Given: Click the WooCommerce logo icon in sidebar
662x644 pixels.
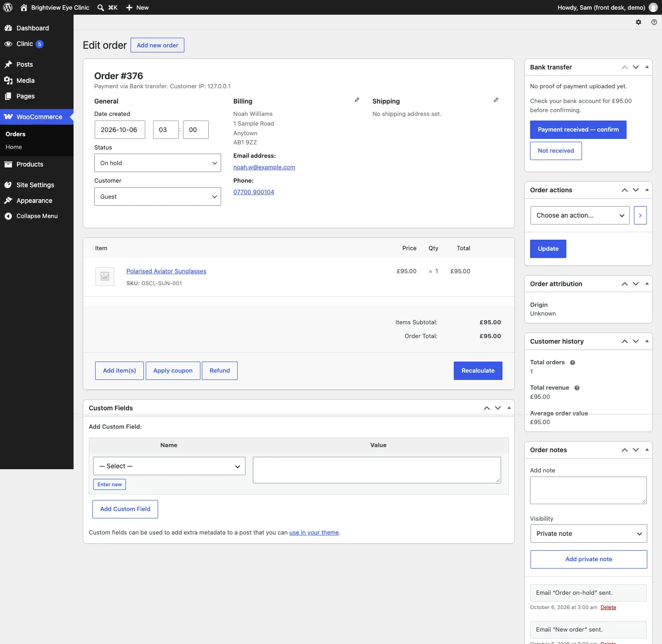Looking at the screenshot, I should click(x=8, y=117).
